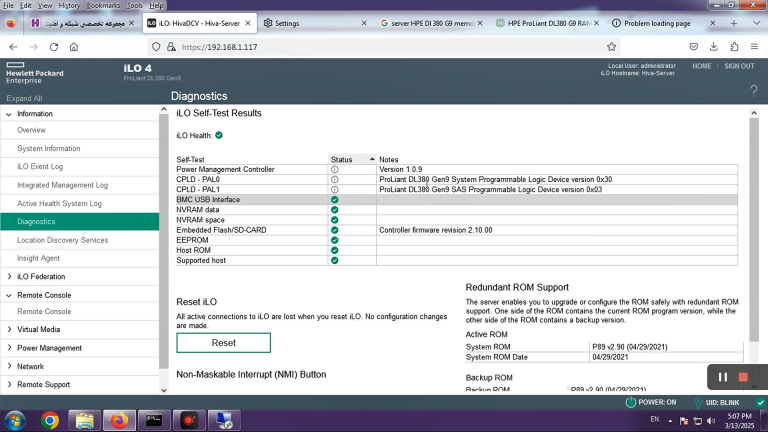Stop the screen recording
The width and height of the screenshot is (768, 432).
pyautogui.click(x=743, y=377)
